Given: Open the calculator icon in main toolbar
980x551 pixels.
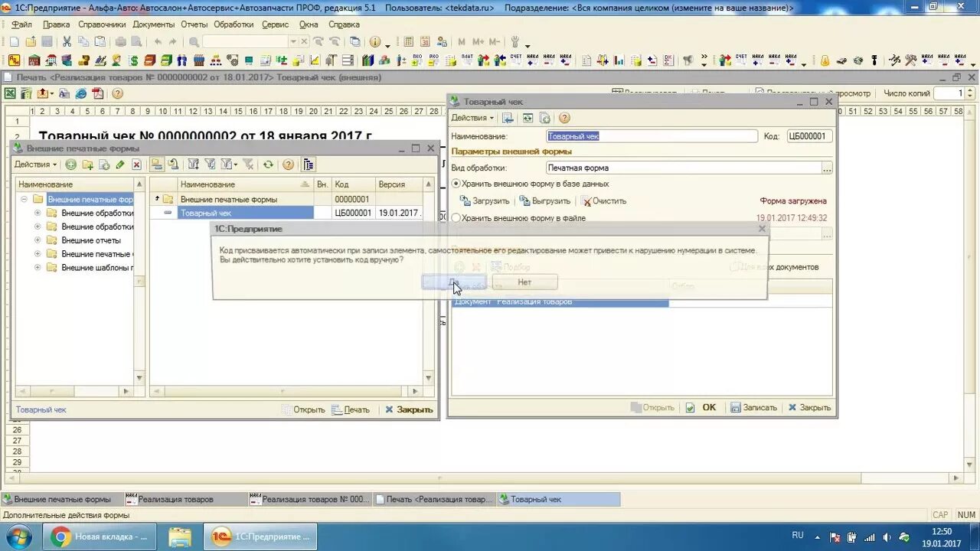Looking at the screenshot, I should 408,42.
